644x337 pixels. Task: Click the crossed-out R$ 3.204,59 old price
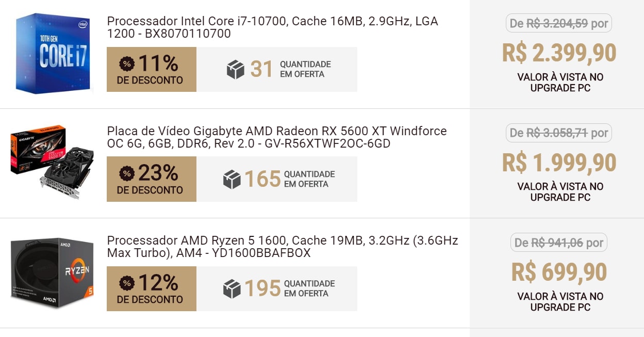click(557, 23)
